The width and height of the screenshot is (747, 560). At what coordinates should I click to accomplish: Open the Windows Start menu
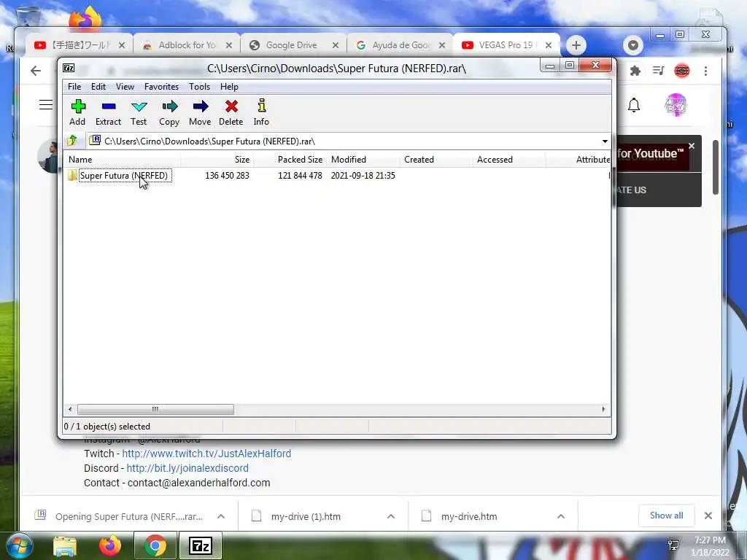pos(20,546)
